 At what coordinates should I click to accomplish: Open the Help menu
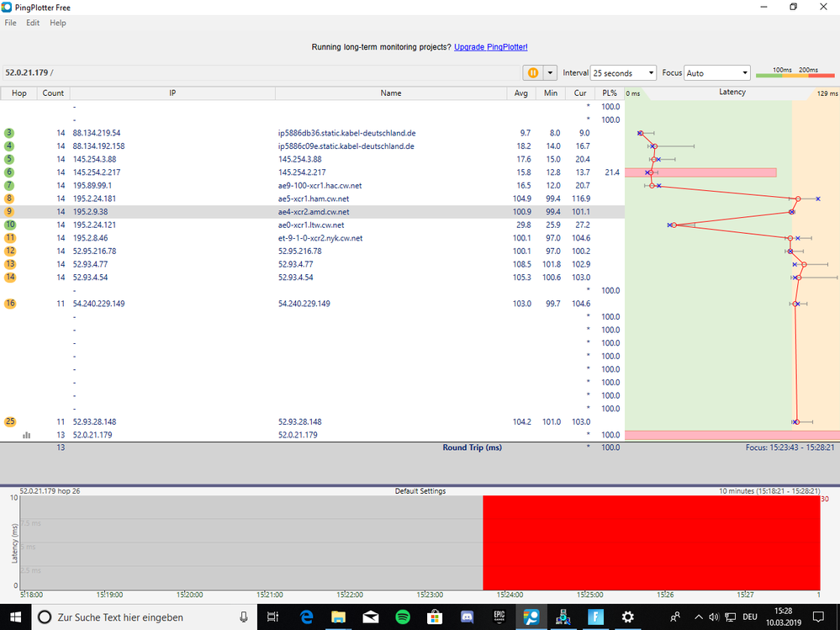pos(58,23)
